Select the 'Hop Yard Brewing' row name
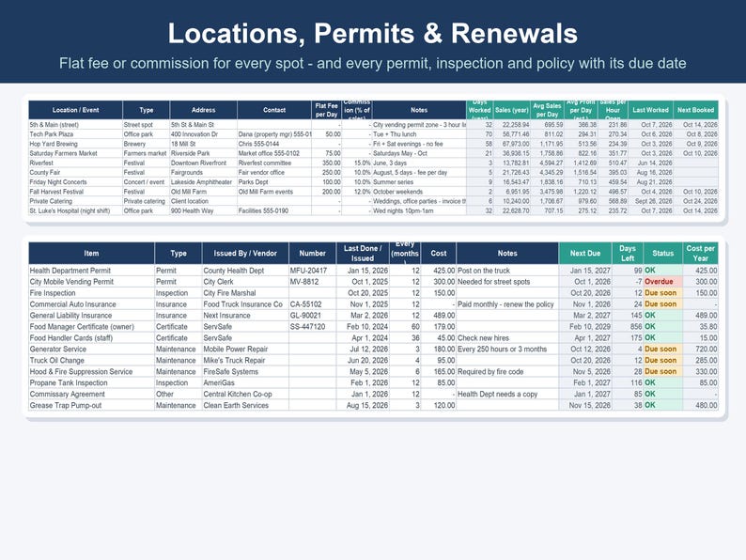Image resolution: width=746 pixels, height=560 pixels. pyautogui.click(x=75, y=144)
